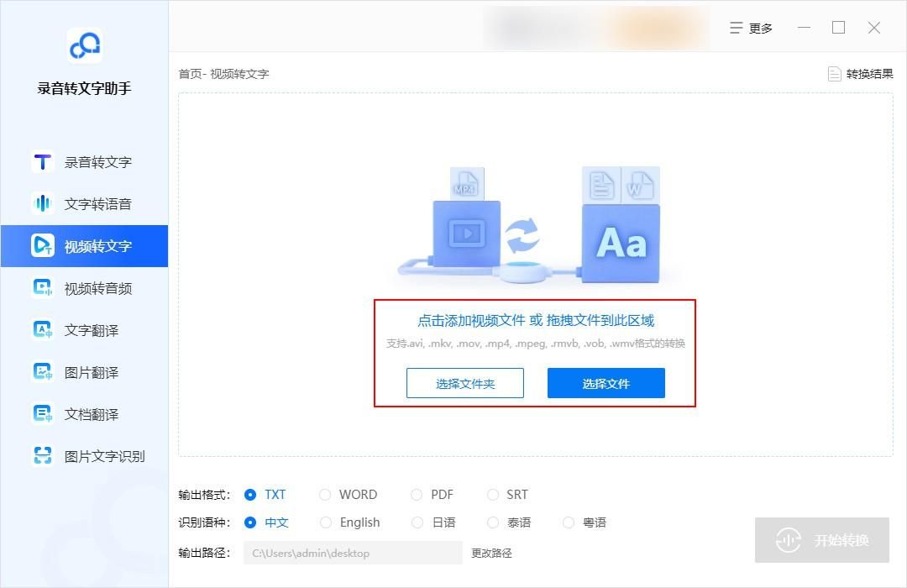Click the 更多 hamburger menu icon
Viewport: 907px width, 588px height.
(x=736, y=28)
